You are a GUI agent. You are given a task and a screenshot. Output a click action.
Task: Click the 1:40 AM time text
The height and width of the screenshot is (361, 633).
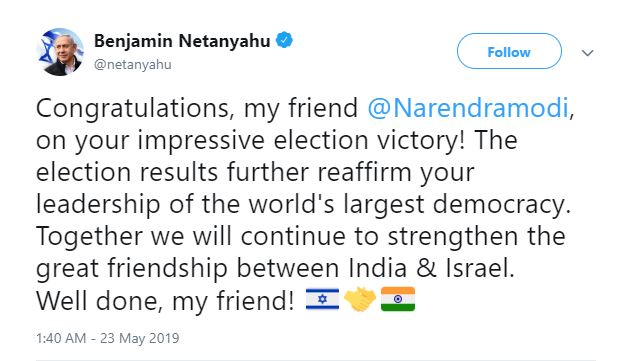(x=61, y=338)
